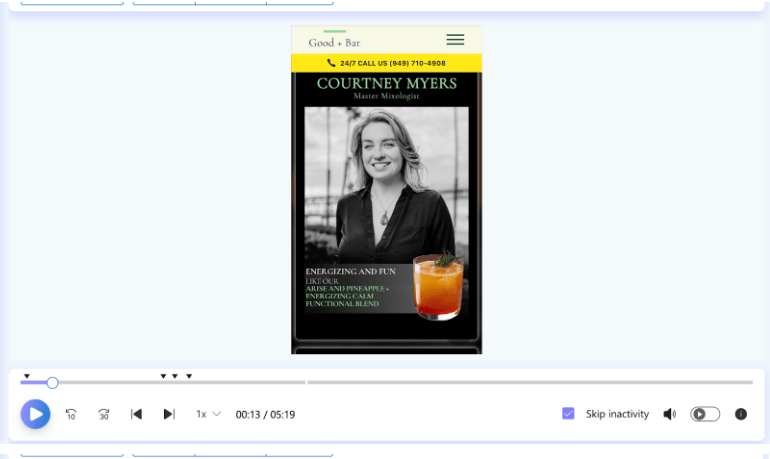
Task: Toggle the autoplay switch
Action: pos(705,414)
